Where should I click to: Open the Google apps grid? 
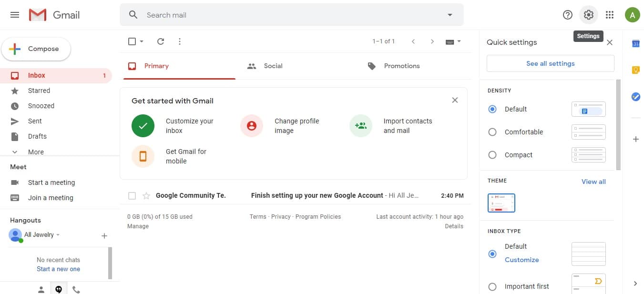(x=610, y=15)
